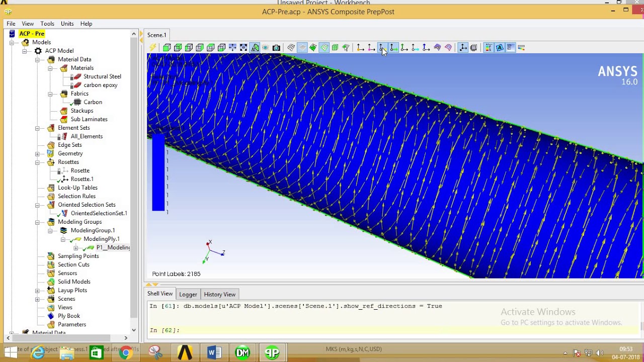Screen dimensions: 644x362
Task: Click the zoom-to-fit view icon
Action: click(244, 48)
